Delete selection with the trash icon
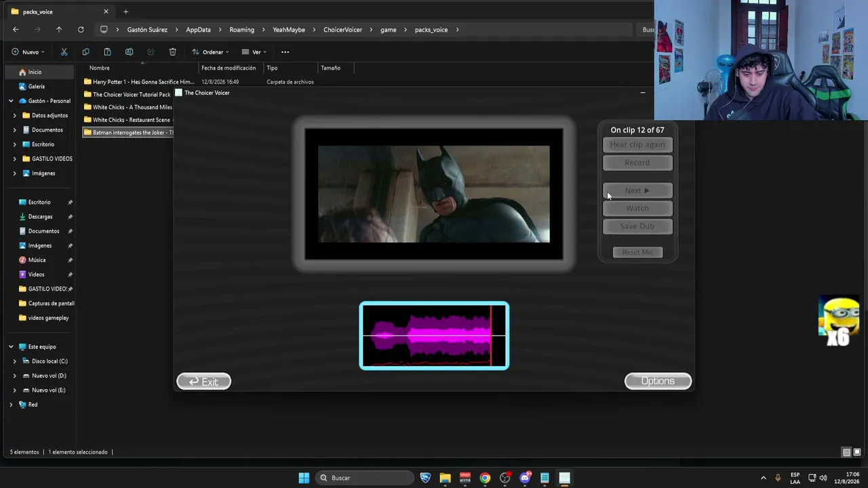This screenshot has height=488, width=868. (172, 52)
